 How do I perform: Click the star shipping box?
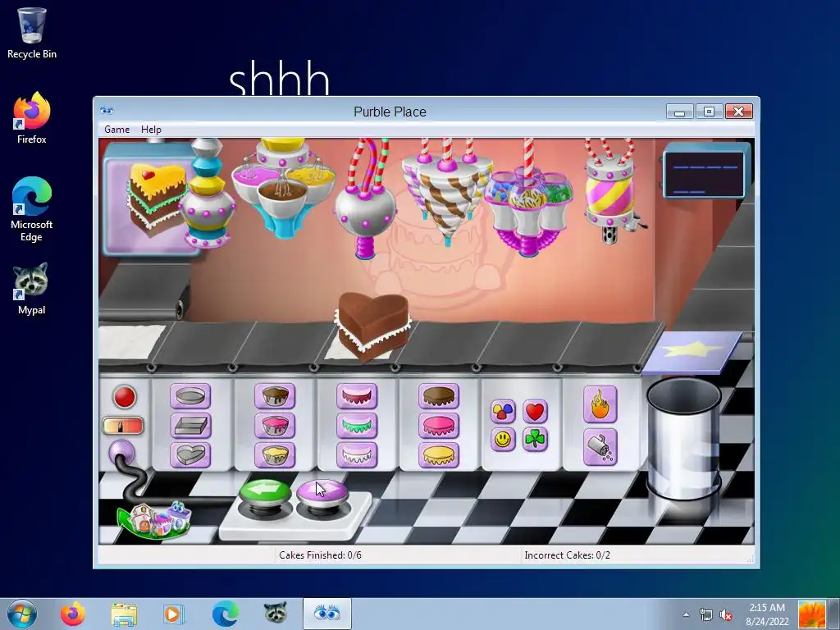pyautogui.click(x=692, y=351)
